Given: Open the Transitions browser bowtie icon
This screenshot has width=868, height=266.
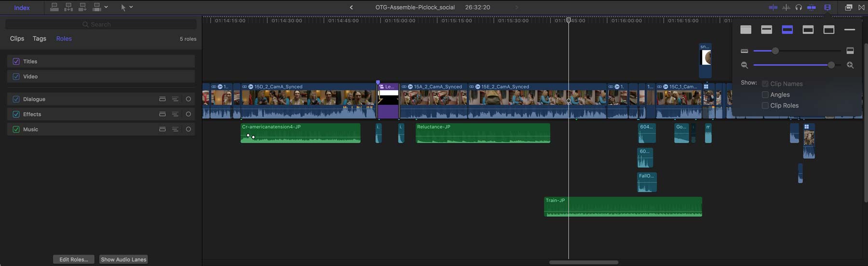Looking at the screenshot, I should pyautogui.click(x=861, y=7).
